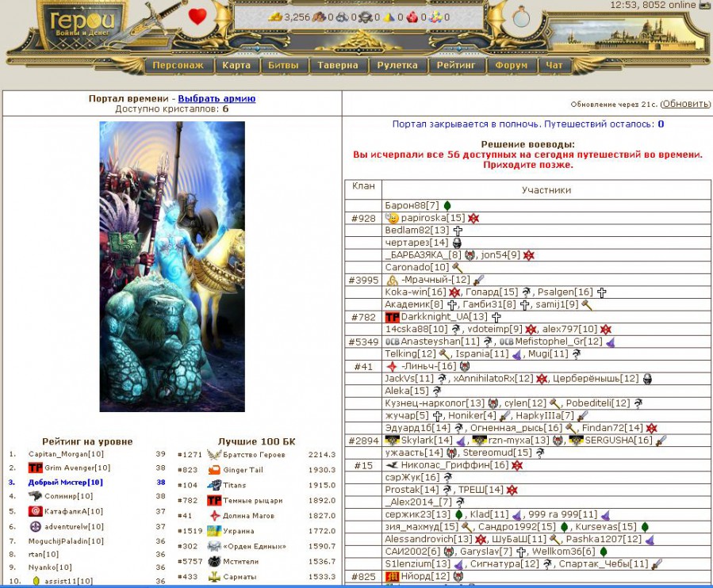Open clan #2894 link

(x=363, y=441)
